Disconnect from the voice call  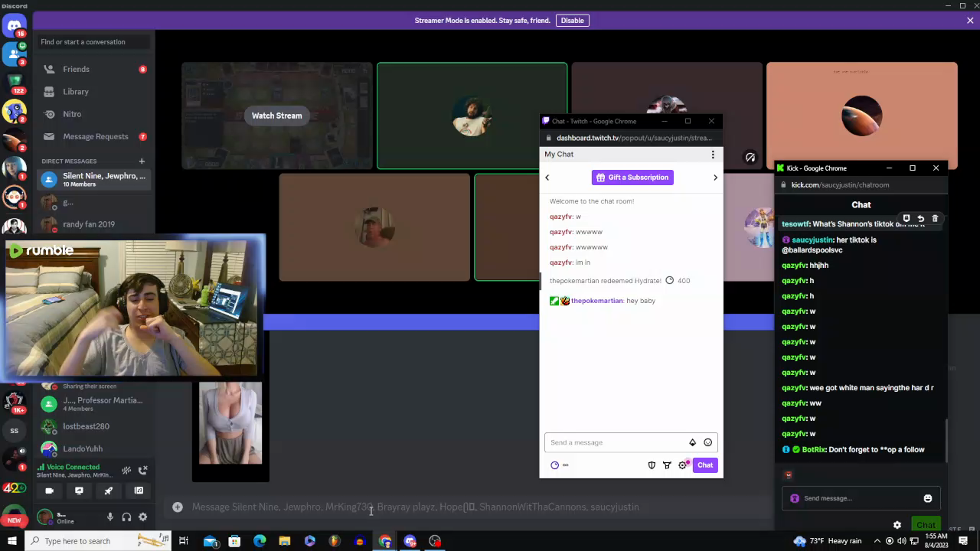click(142, 470)
